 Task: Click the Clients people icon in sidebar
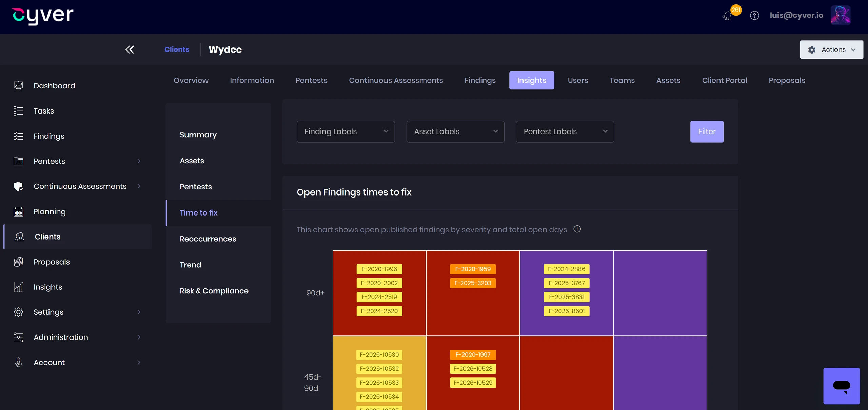click(20, 237)
